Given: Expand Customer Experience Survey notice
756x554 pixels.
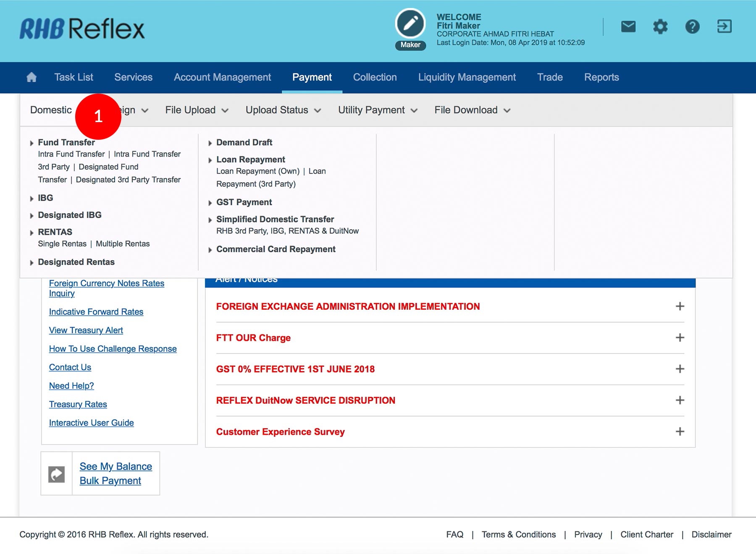Looking at the screenshot, I should point(680,431).
